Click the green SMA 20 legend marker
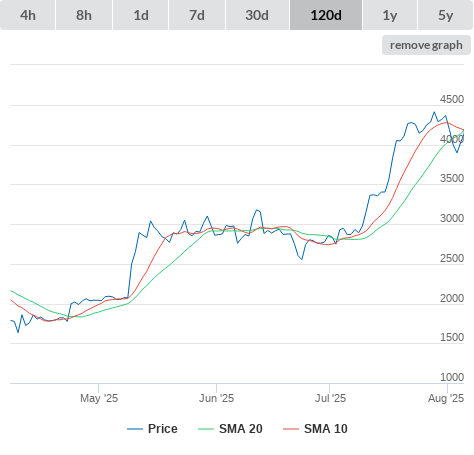 [x=206, y=429]
